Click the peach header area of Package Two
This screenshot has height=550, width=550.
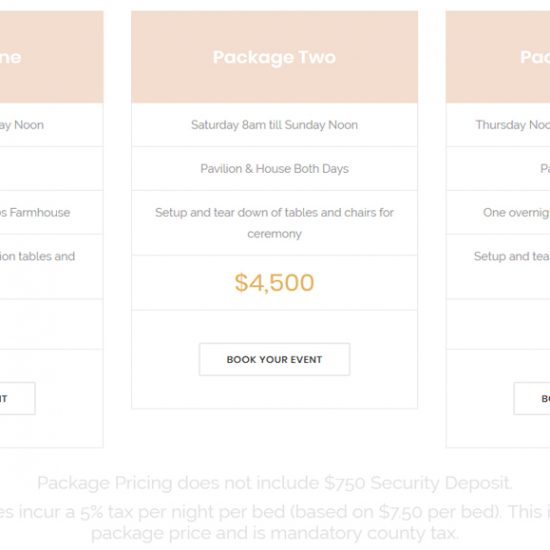(274, 57)
